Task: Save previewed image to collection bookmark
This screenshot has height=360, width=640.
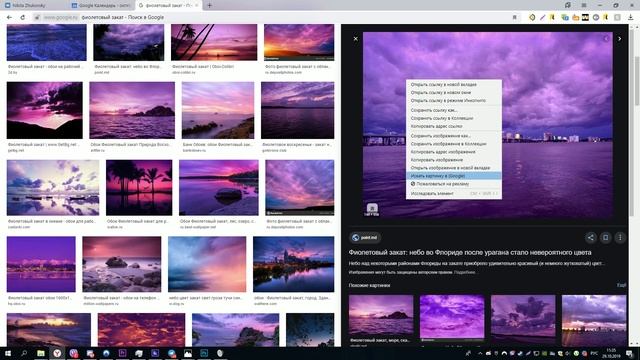Action: pos(605,238)
